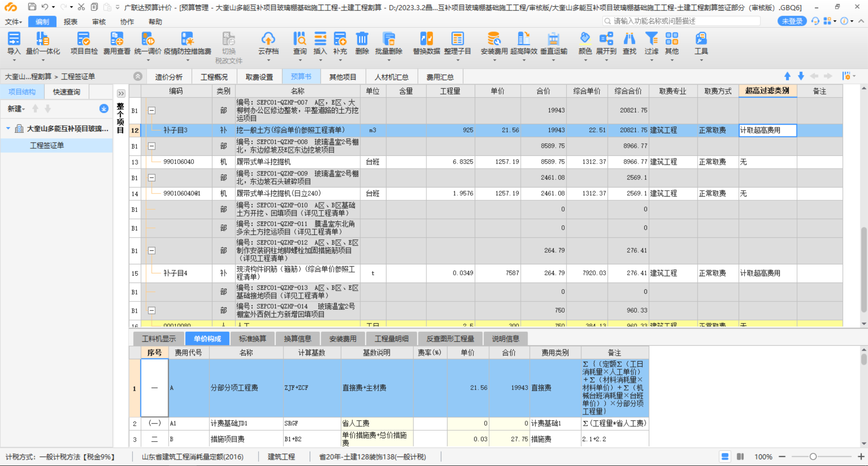The height and width of the screenshot is (466, 868).
Task: Open 安装费用 installation cost tool
Action: tap(494, 43)
